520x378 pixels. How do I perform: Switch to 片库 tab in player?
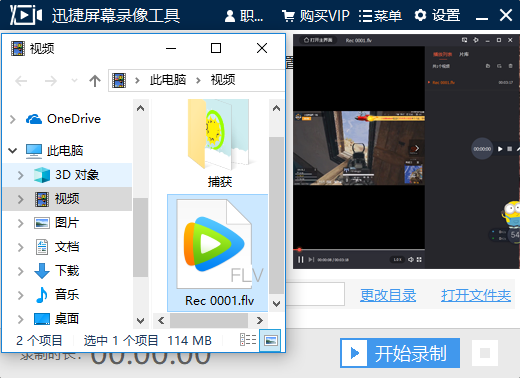pyautogui.click(x=464, y=54)
